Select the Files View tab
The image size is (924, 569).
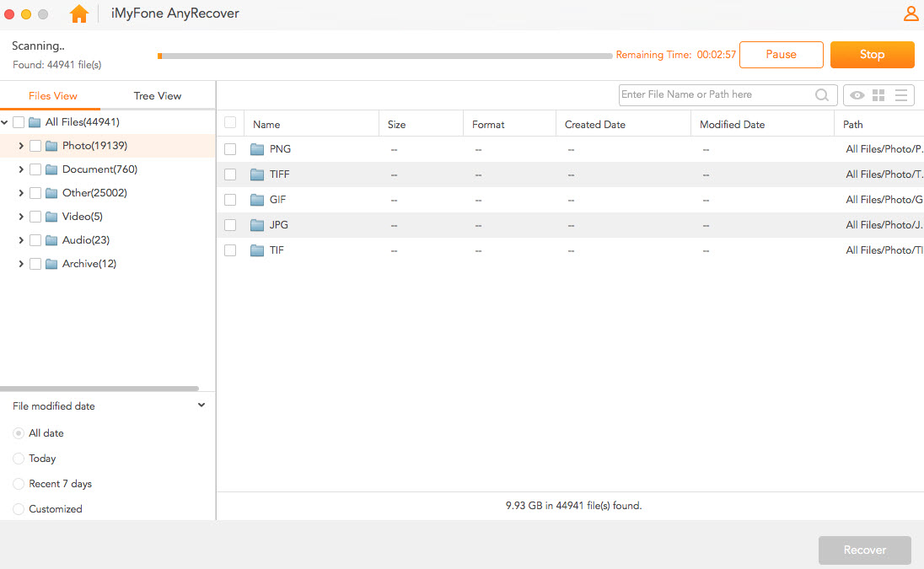pyautogui.click(x=53, y=96)
